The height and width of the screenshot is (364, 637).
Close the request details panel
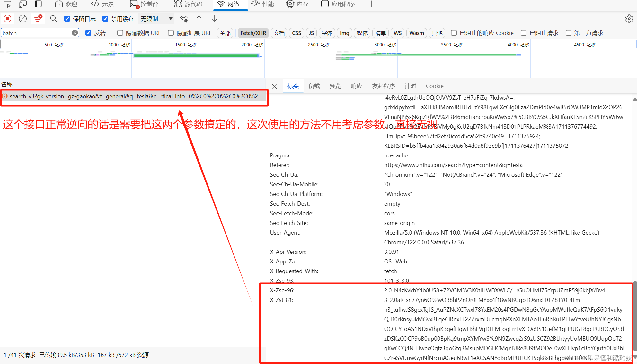click(274, 86)
